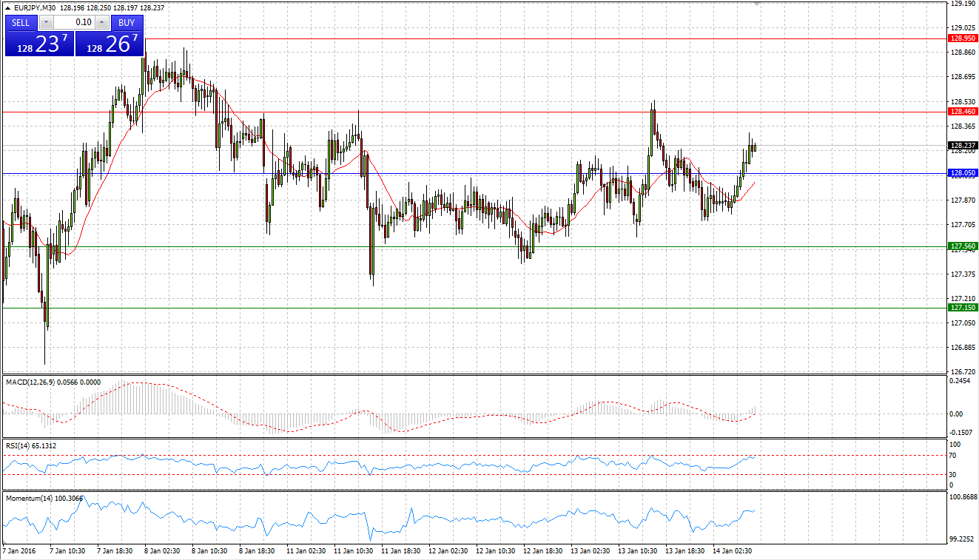Select the red 128.950 price label
Viewport: 979px width, 560px height.
tap(963, 38)
